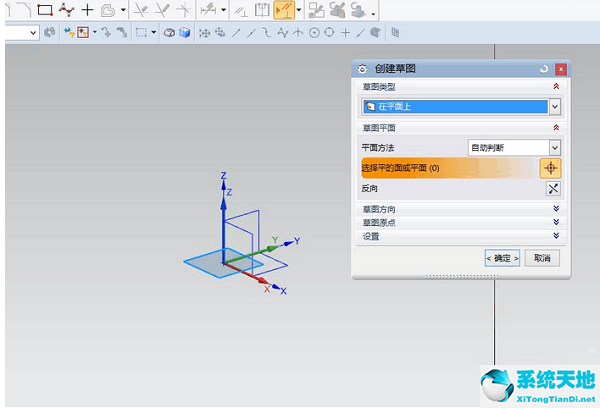The width and height of the screenshot is (600, 408).
Task: Open the 在平面上 sketch type dropdown
Action: pyautogui.click(x=555, y=107)
